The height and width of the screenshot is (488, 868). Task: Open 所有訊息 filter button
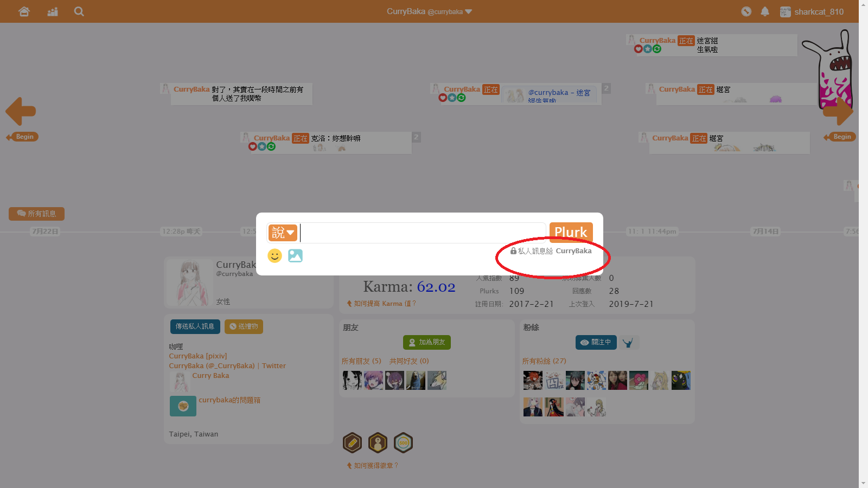point(36,214)
